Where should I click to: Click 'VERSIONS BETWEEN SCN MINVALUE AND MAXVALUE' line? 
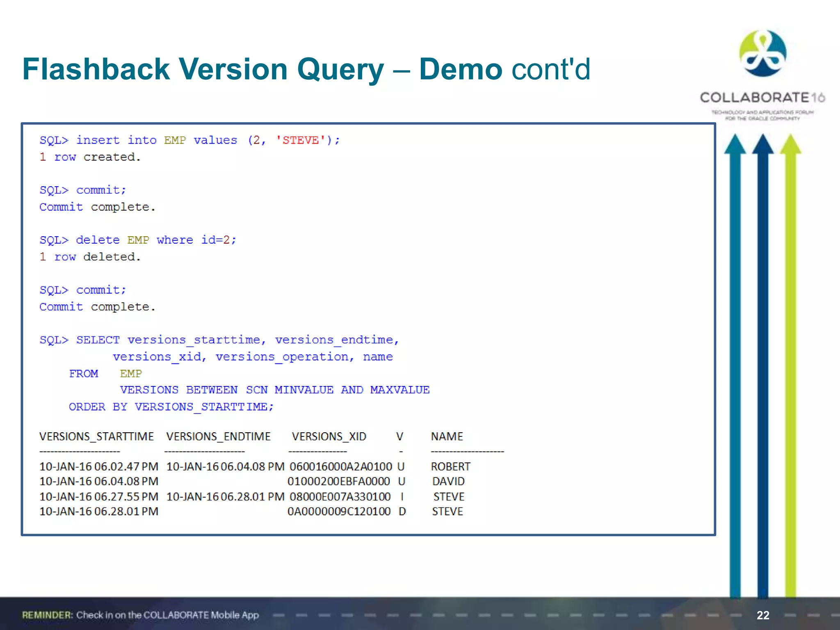coord(275,390)
